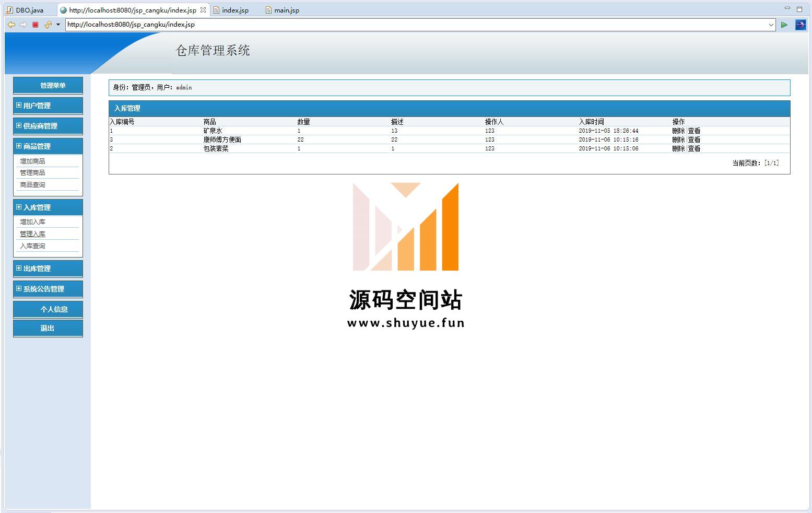812x513 pixels.
Task: Click the 操作人 column header
Action: point(495,122)
